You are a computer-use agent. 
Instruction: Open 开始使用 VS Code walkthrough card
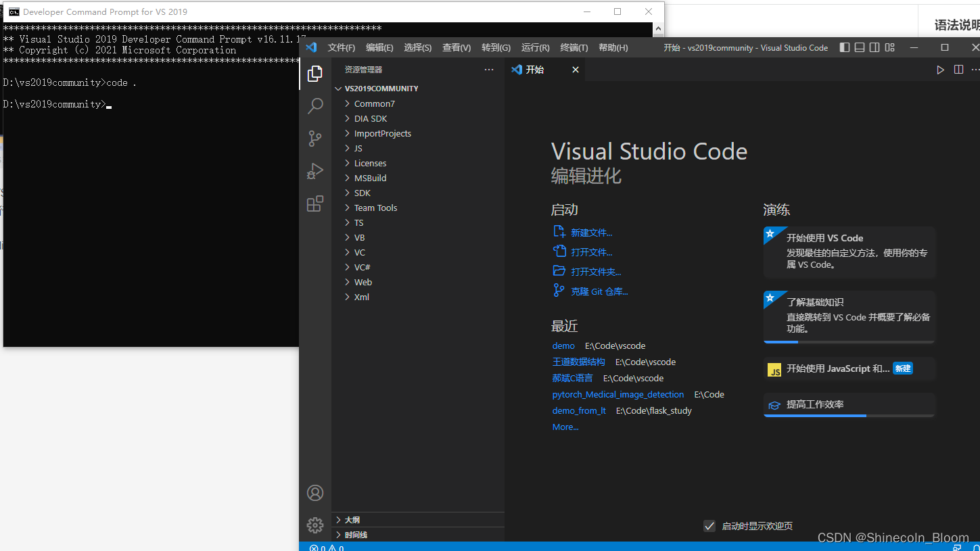tap(849, 251)
